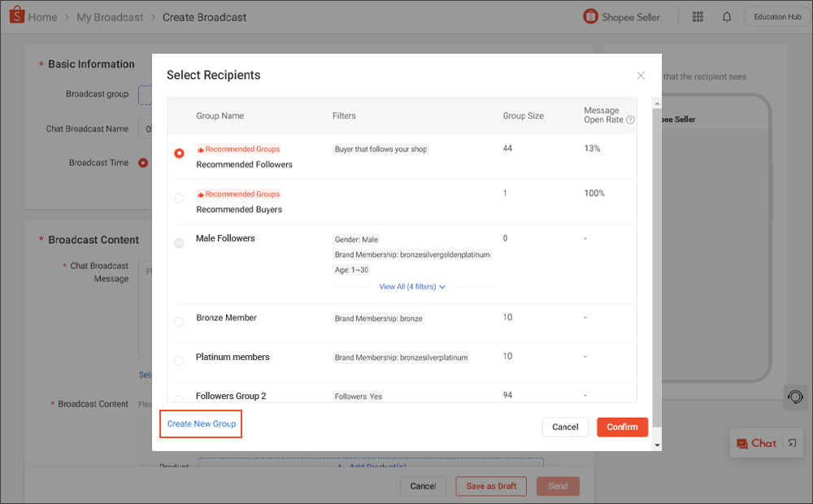
Task: Choose the Platinum members group
Action: click(179, 360)
